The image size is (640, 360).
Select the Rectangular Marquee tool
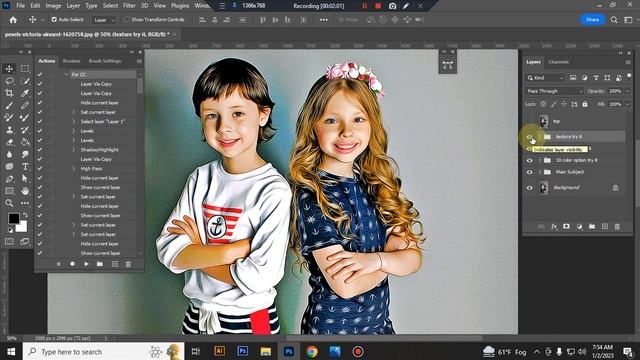pyautogui.click(x=25, y=69)
